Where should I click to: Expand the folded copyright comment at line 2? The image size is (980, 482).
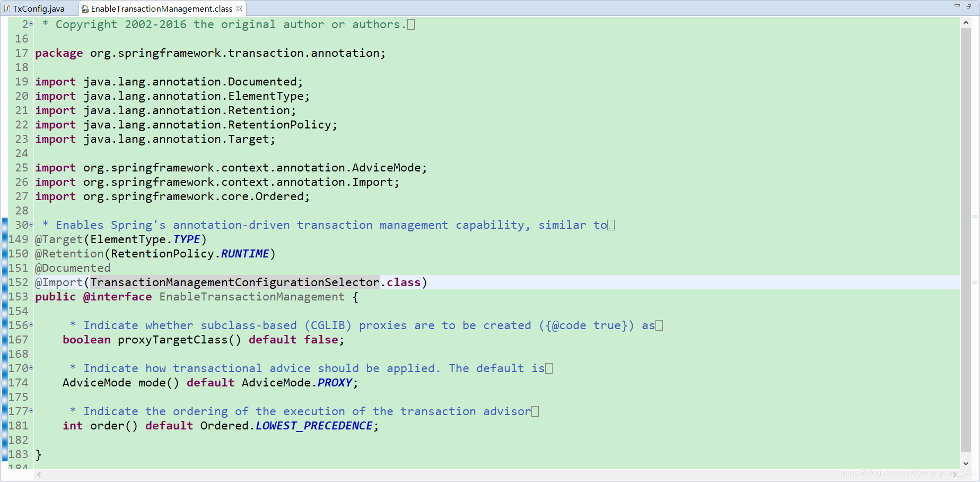pyautogui.click(x=31, y=24)
